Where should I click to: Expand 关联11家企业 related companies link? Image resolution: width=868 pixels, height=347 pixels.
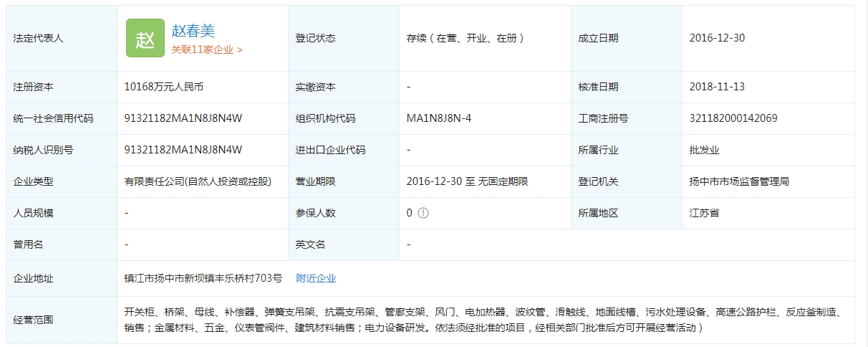point(207,50)
